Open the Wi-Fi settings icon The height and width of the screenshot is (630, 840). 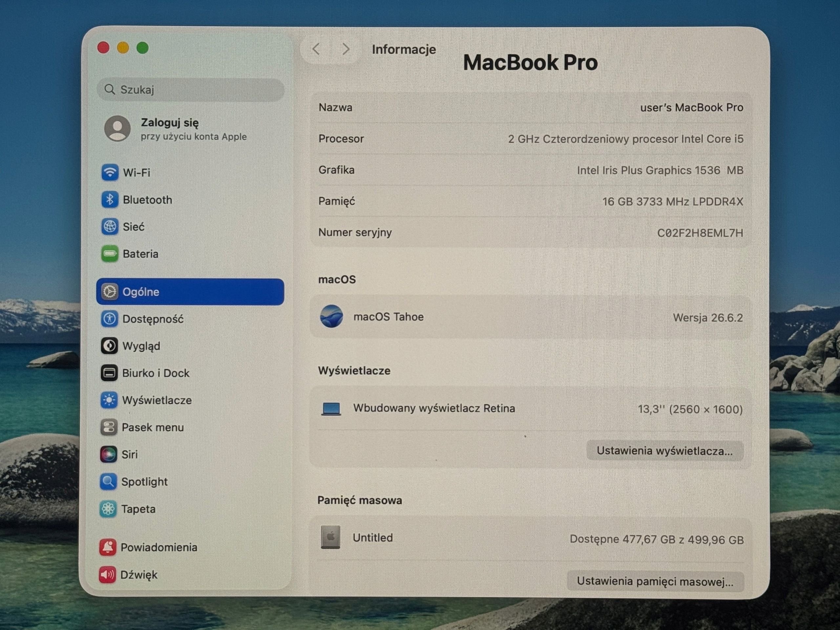point(110,172)
